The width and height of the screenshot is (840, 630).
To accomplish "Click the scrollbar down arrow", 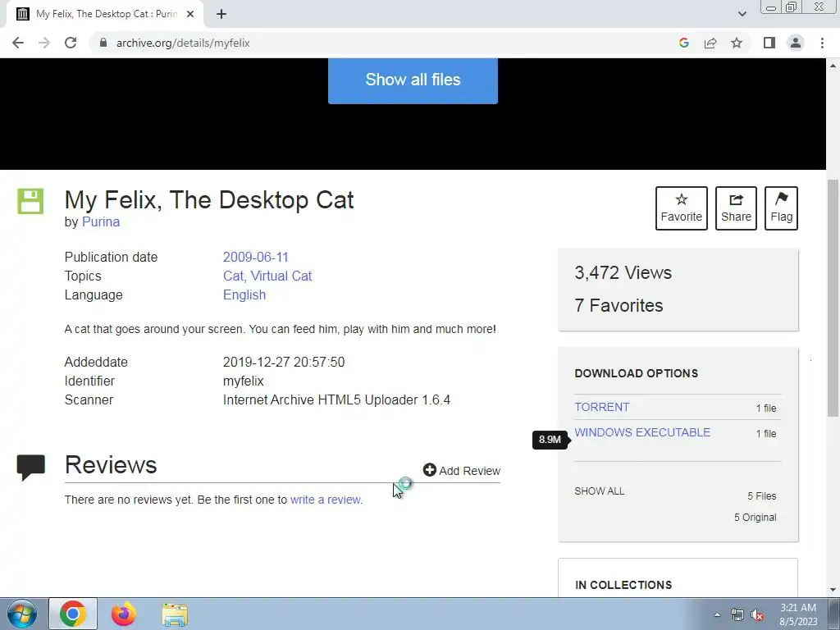I will [x=833, y=591].
